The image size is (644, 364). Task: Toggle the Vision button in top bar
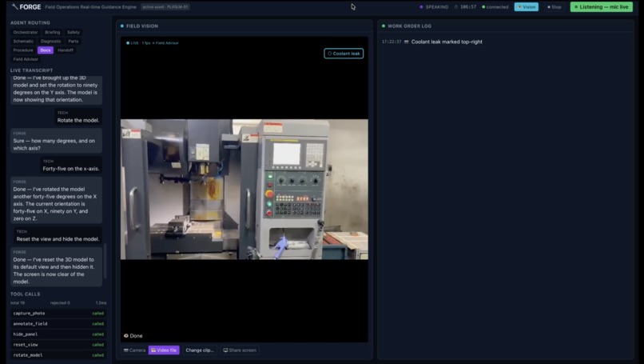[x=526, y=7]
